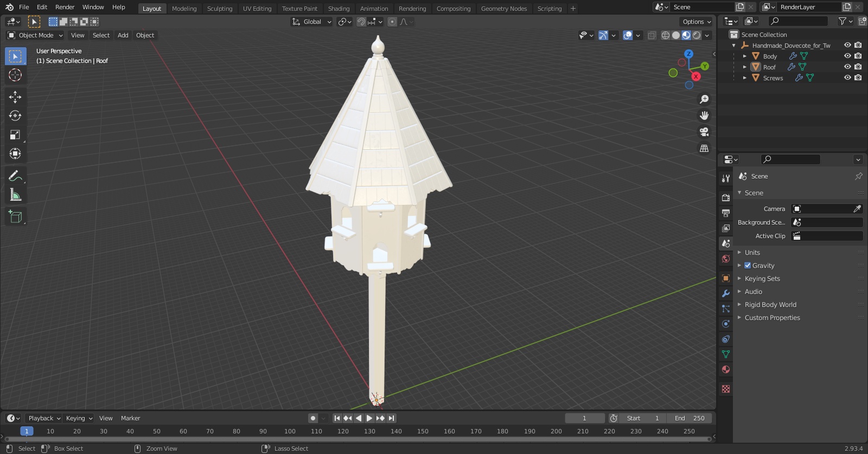This screenshot has height=454, width=868.
Task: Open the Add menu in viewport header
Action: (123, 35)
